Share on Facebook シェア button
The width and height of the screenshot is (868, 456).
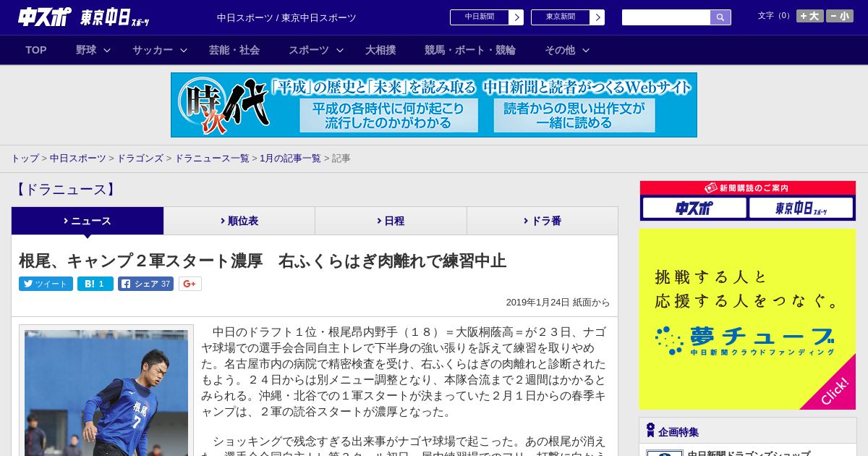click(146, 284)
